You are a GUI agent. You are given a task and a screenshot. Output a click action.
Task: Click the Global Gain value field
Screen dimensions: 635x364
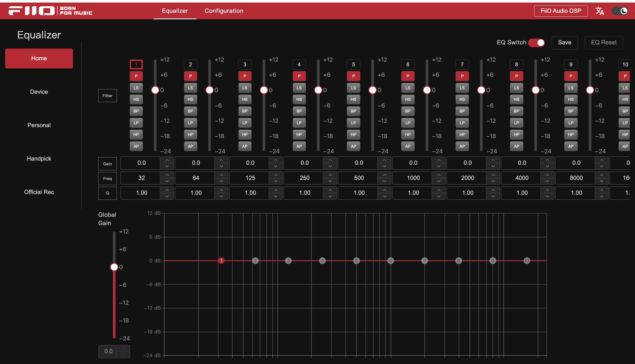[108, 351]
